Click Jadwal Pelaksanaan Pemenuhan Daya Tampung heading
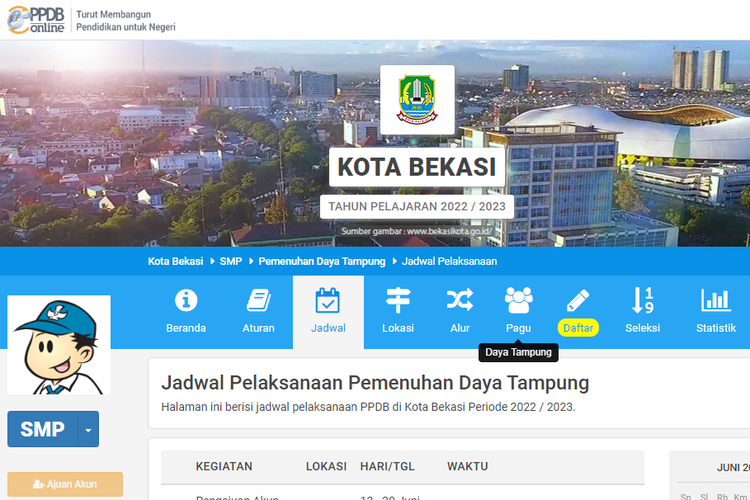The image size is (750, 500). [x=375, y=383]
